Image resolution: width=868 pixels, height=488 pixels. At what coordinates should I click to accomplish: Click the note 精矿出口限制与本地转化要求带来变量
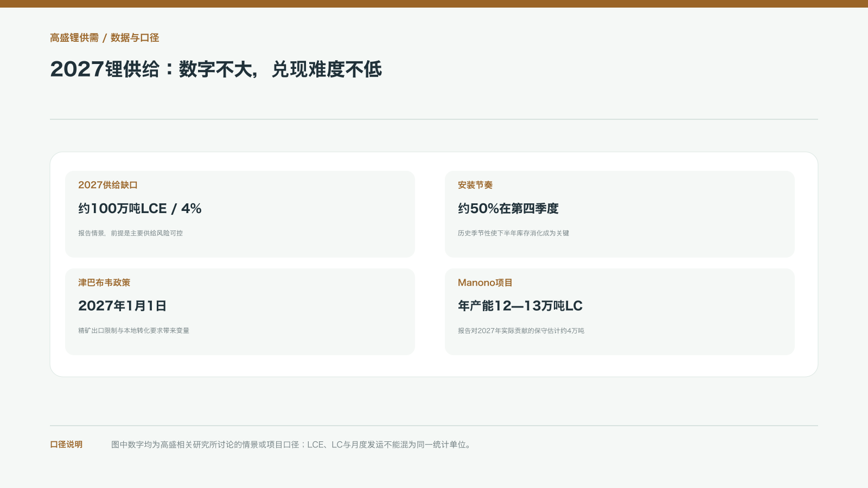[134, 331]
